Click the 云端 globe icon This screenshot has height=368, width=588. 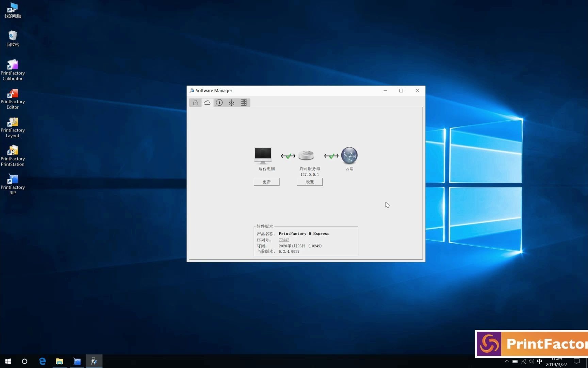[x=349, y=155]
